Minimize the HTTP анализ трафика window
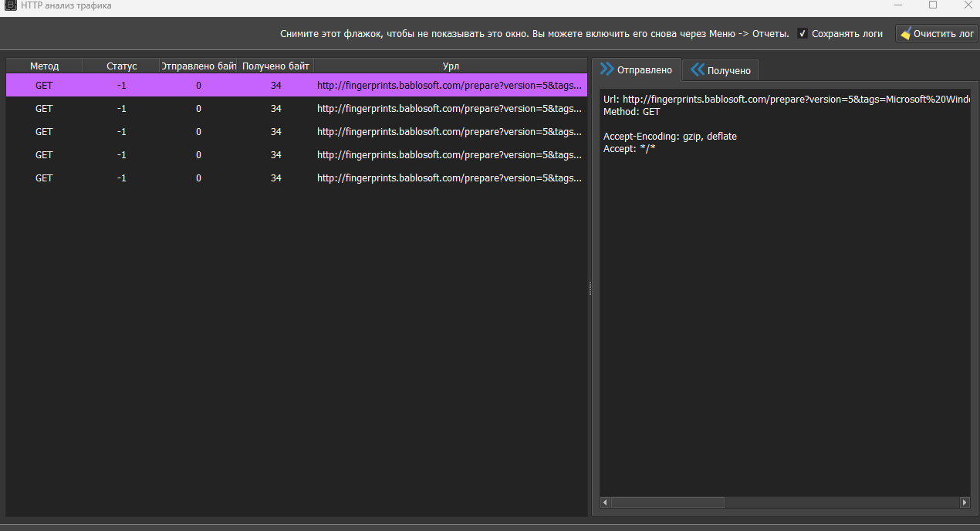 (x=898, y=5)
